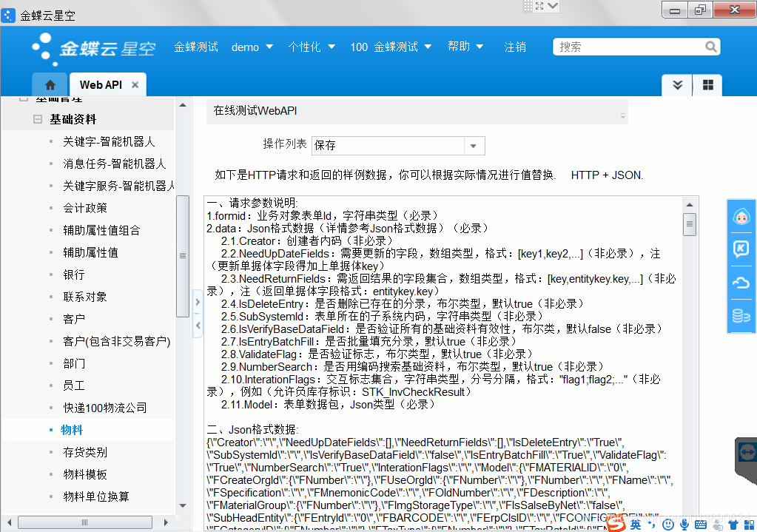Select the highlighted 物料 tree item

[x=72, y=430]
